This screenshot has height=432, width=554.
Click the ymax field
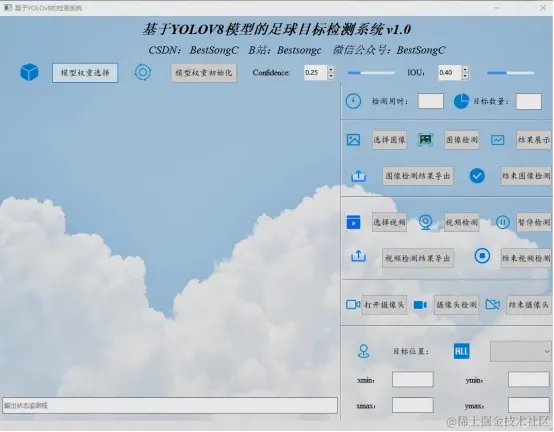[x=529, y=405]
